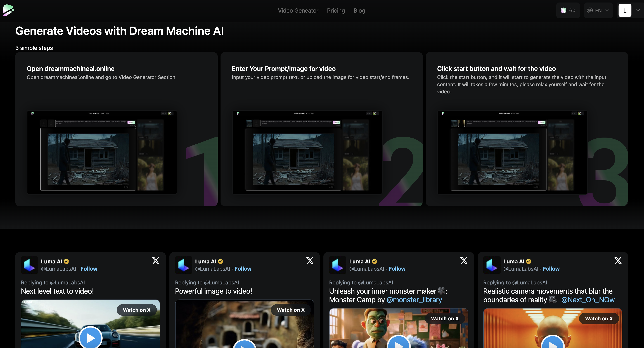Go to the Pricing page
Viewport: 644px width, 348px height.
point(336,11)
